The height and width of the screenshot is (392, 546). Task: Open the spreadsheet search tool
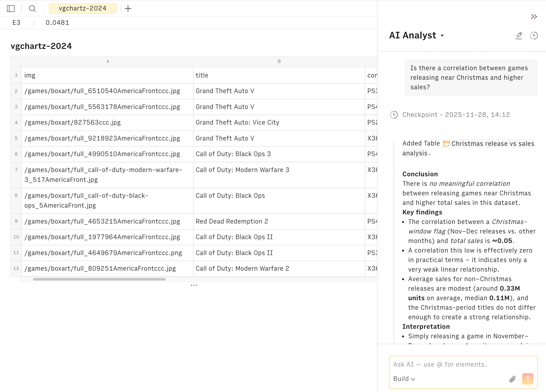click(x=32, y=9)
